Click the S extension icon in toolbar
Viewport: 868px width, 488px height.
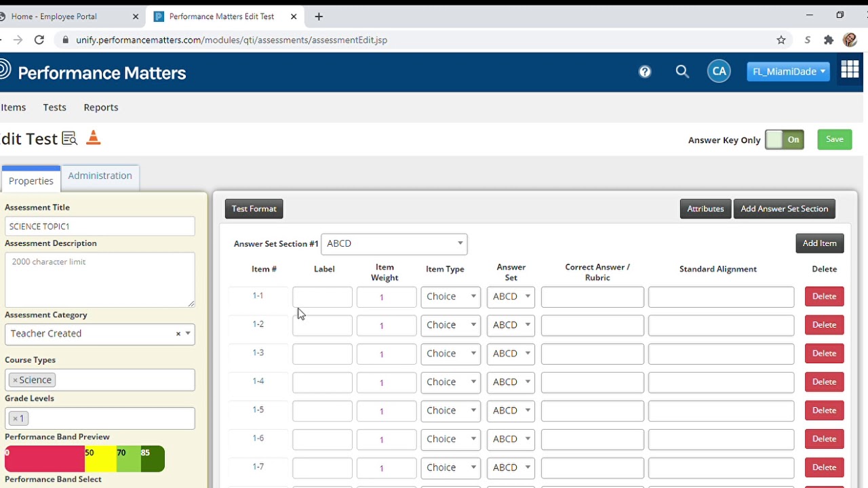click(807, 40)
